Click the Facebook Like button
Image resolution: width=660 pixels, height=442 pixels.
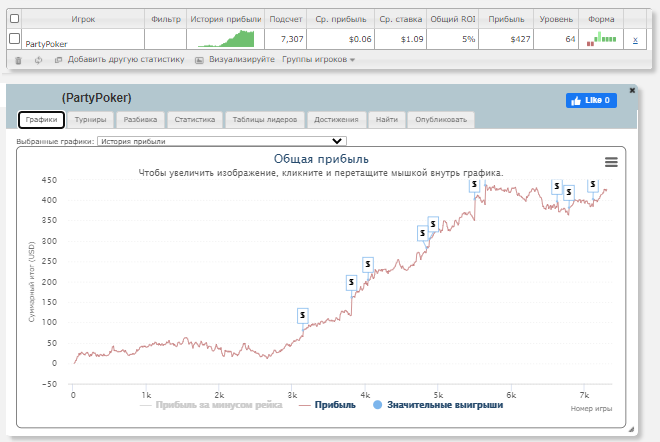pos(591,100)
